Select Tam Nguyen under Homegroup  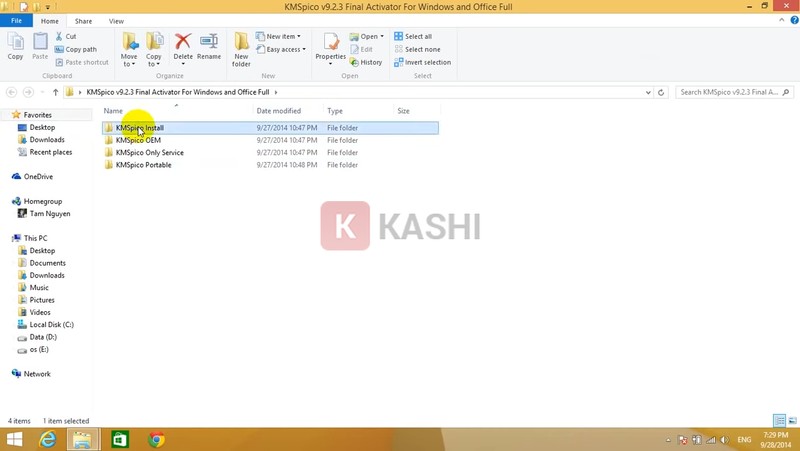click(49, 214)
